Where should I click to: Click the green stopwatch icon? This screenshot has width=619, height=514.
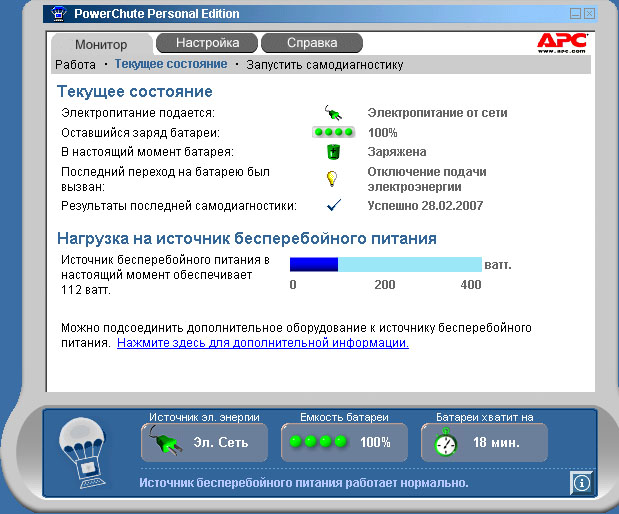click(x=446, y=443)
